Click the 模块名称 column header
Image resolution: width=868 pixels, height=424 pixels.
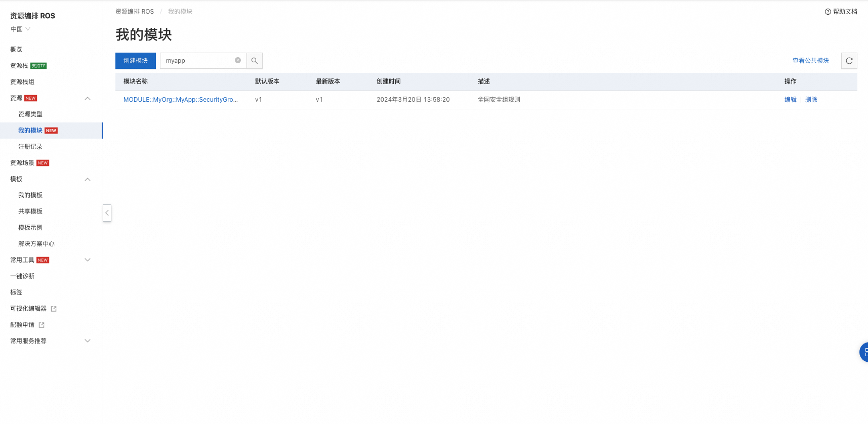coord(136,81)
